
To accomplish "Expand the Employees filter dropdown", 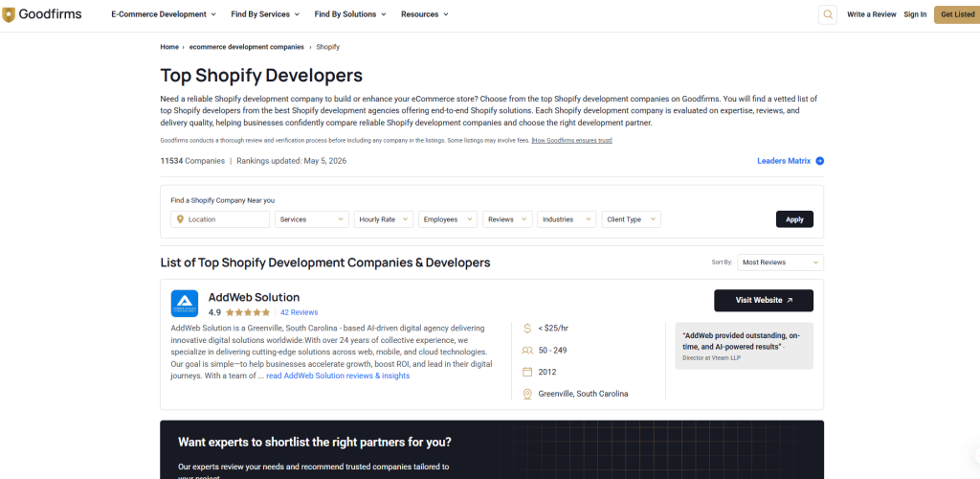I will (x=448, y=219).
